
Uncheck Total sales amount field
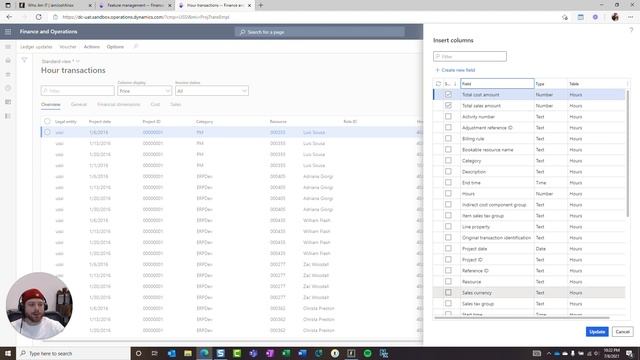pos(448,105)
